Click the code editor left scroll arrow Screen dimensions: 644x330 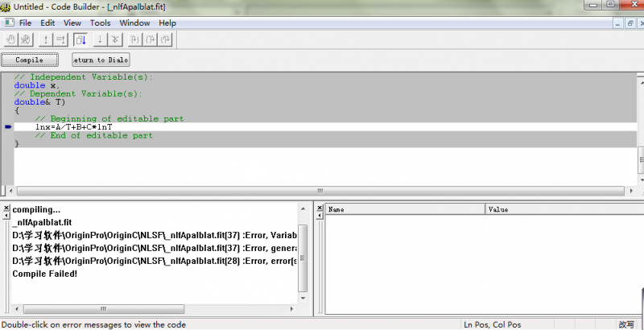click(10, 191)
